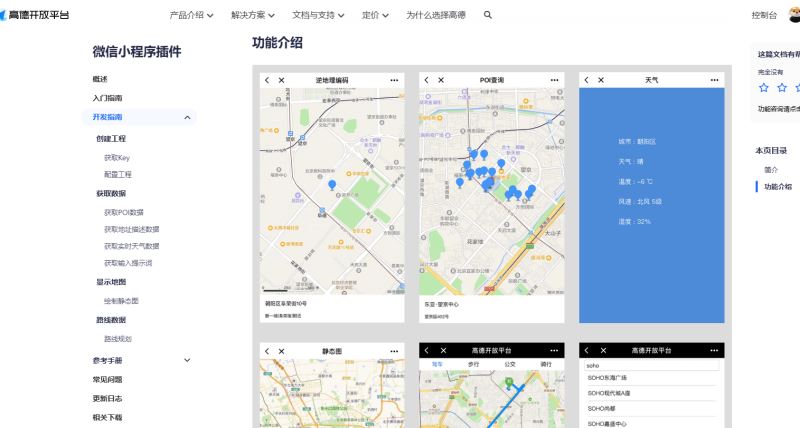
Task: Open 获取实时天气数据 in the sidebar
Action: coord(132,246)
